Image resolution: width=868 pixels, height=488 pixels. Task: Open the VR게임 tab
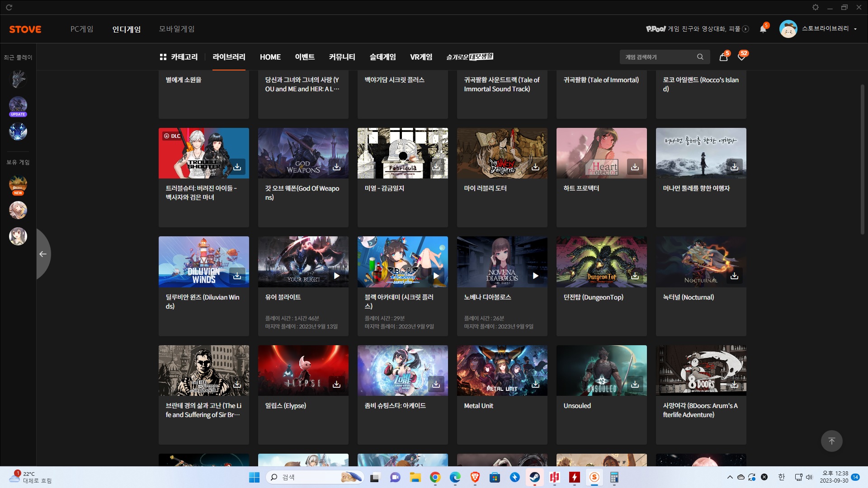coord(421,57)
